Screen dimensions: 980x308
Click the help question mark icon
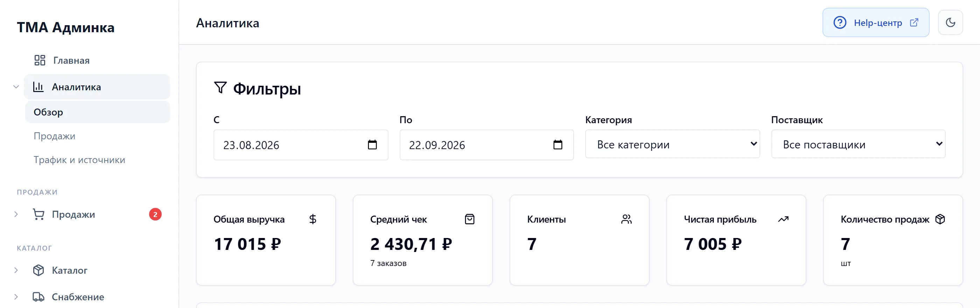(840, 22)
